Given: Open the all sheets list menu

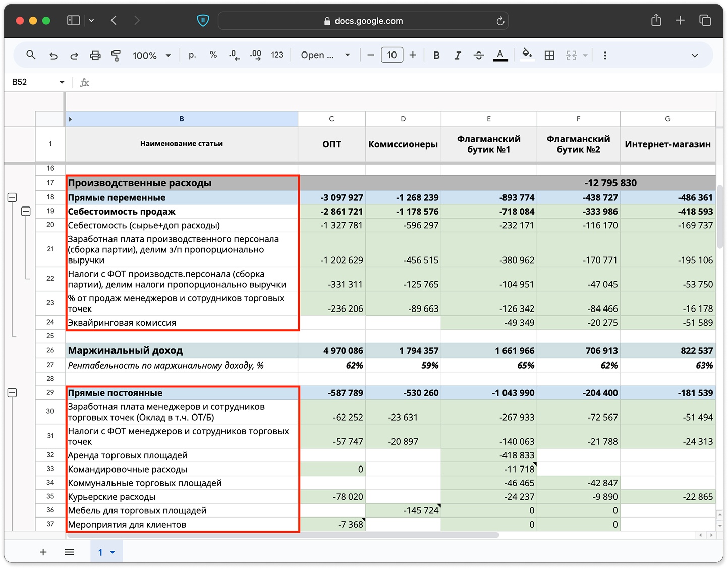Looking at the screenshot, I should 70,552.
